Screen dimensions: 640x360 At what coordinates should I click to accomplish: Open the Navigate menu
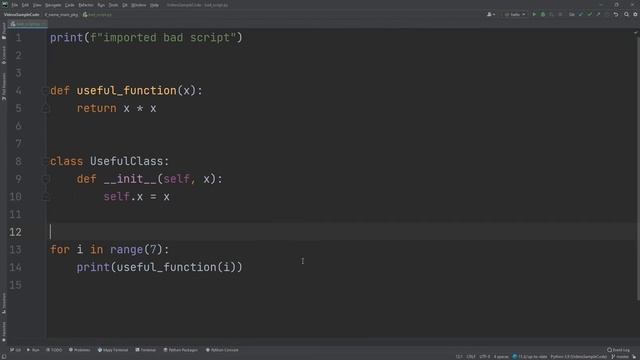53,5
